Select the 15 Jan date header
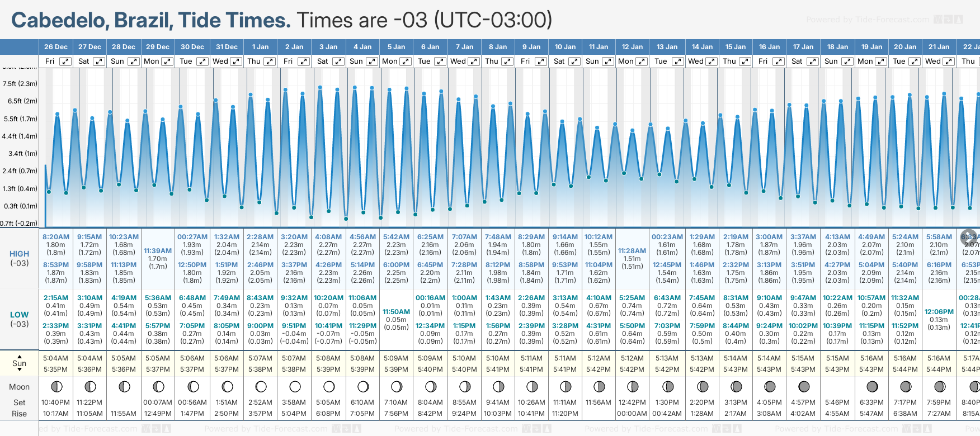Viewport: 980px width, 436px height. (x=736, y=47)
